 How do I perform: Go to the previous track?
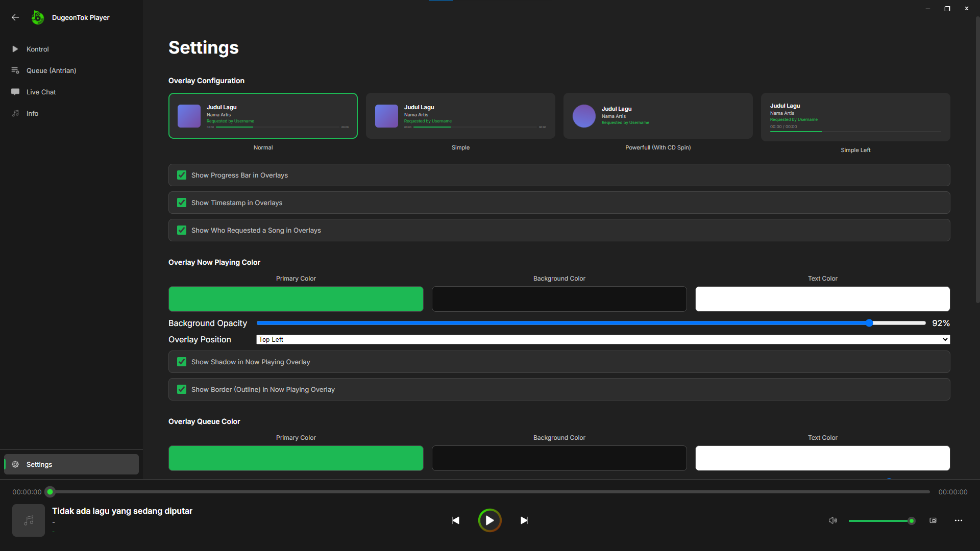[x=456, y=520]
